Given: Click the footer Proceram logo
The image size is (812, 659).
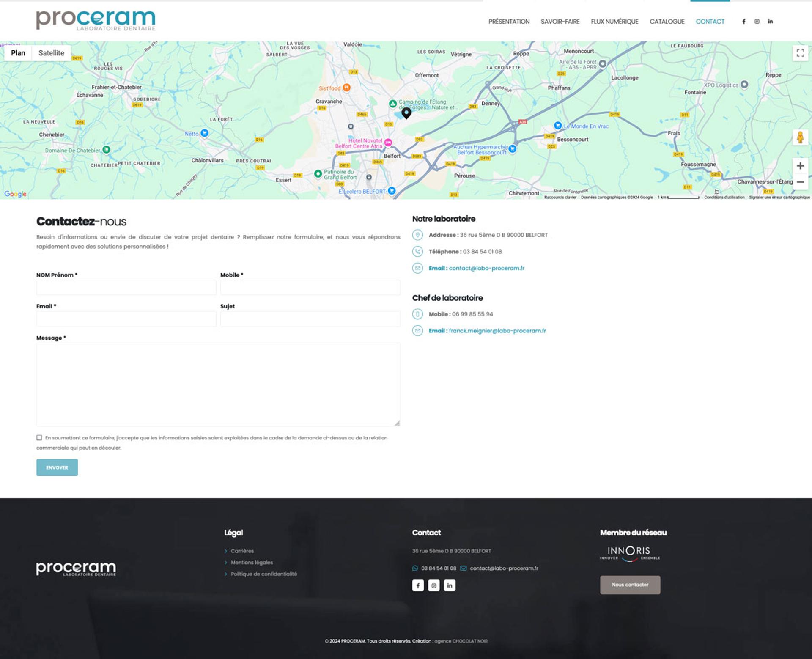Looking at the screenshot, I should (76, 568).
